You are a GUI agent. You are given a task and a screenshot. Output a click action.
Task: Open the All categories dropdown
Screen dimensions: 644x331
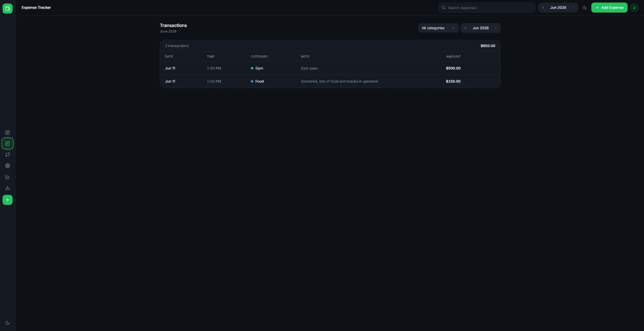coord(438,28)
